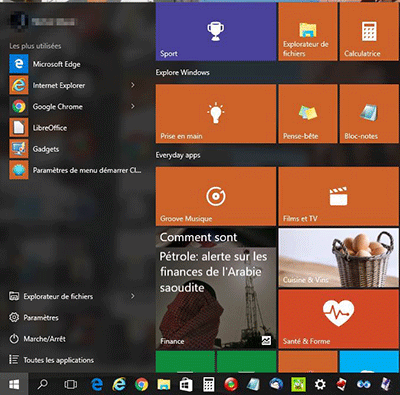Launch Chrome from the taskbar
Viewport: 400px width, 395px height.
tap(141, 384)
